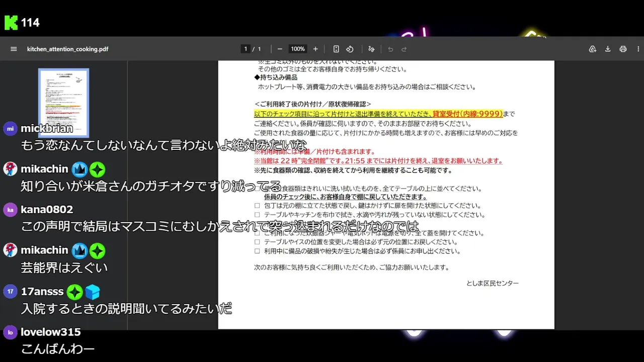Image resolution: width=644 pixels, height=362 pixels.
Task: Click the blue crown badge above 知り合い message
Action: pyautogui.click(x=79, y=169)
